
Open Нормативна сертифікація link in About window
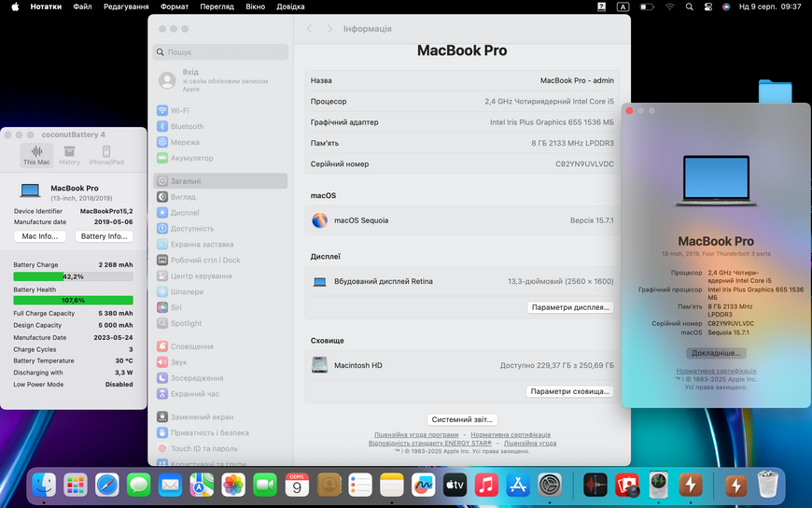(x=716, y=371)
